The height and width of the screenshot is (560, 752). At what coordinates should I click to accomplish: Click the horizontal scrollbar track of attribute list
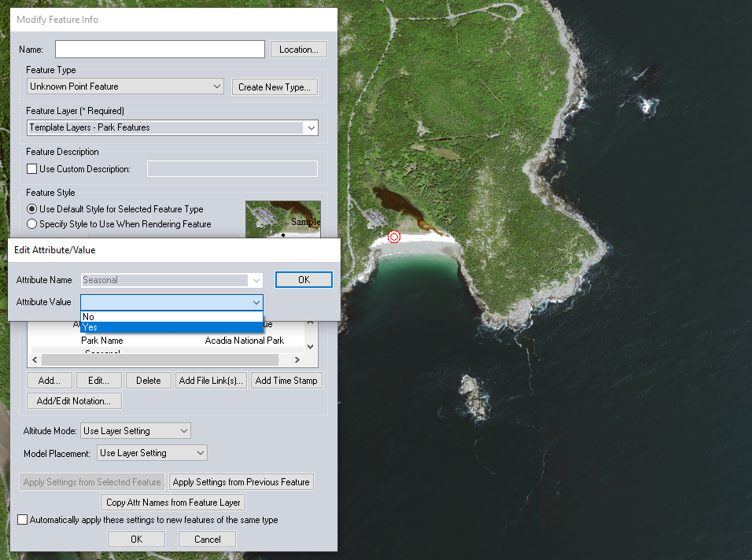click(x=160, y=359)
